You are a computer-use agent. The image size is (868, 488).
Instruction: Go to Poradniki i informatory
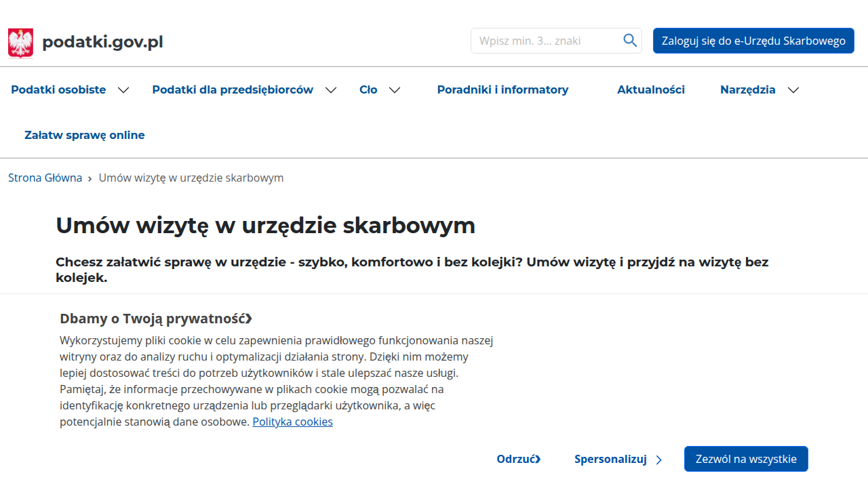click(502, 89)
